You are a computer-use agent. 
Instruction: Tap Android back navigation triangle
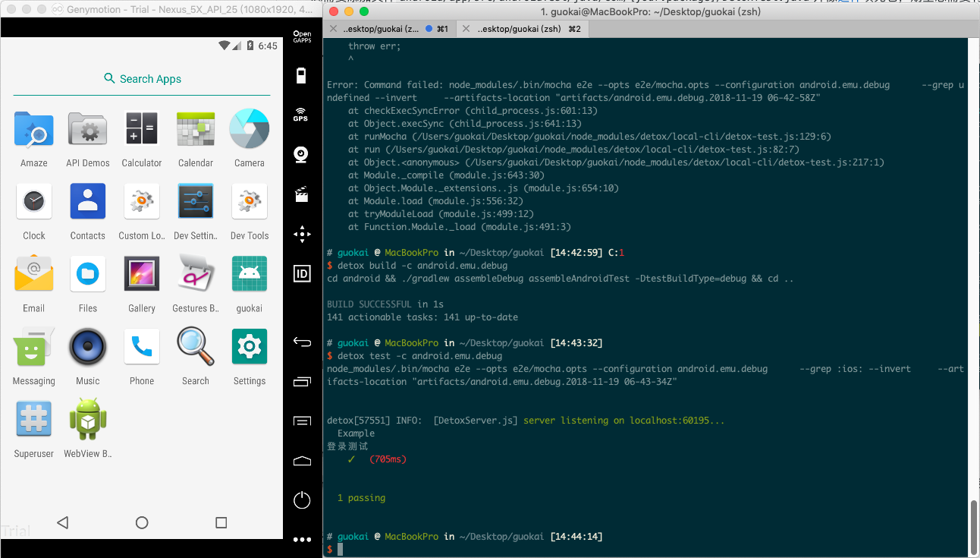[63, 522]
